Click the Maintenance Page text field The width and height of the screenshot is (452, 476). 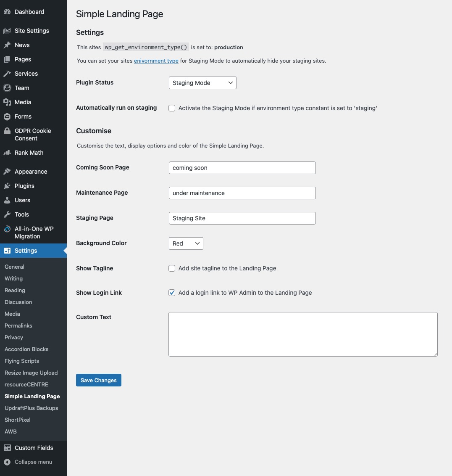[x=242, y=193]
